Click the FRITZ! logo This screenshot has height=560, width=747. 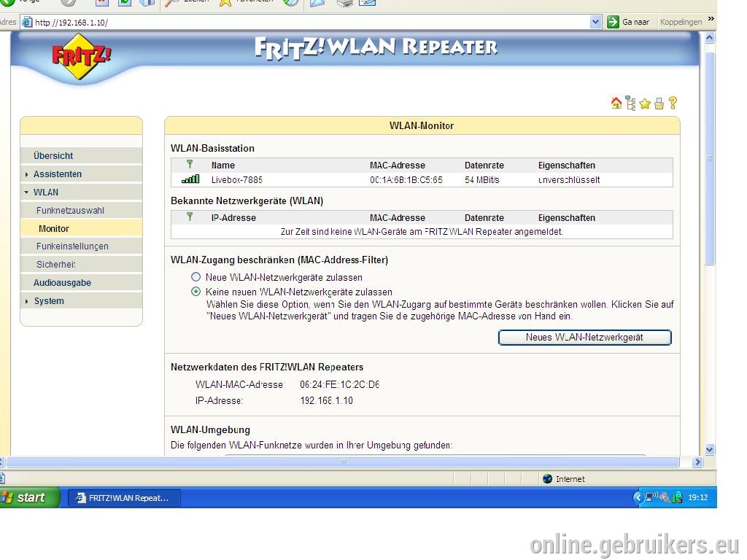81,56
